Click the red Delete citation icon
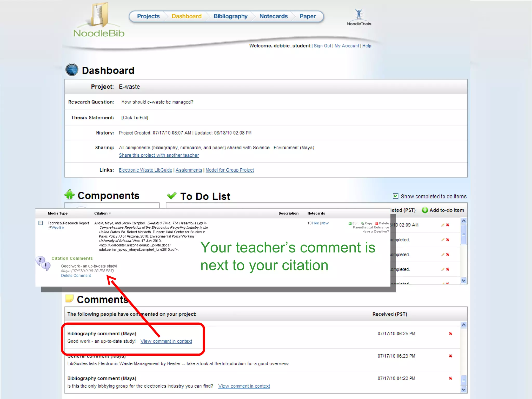The width and height of the screenshot is (532, 399). pyautogui.click(x=377, y=223)
